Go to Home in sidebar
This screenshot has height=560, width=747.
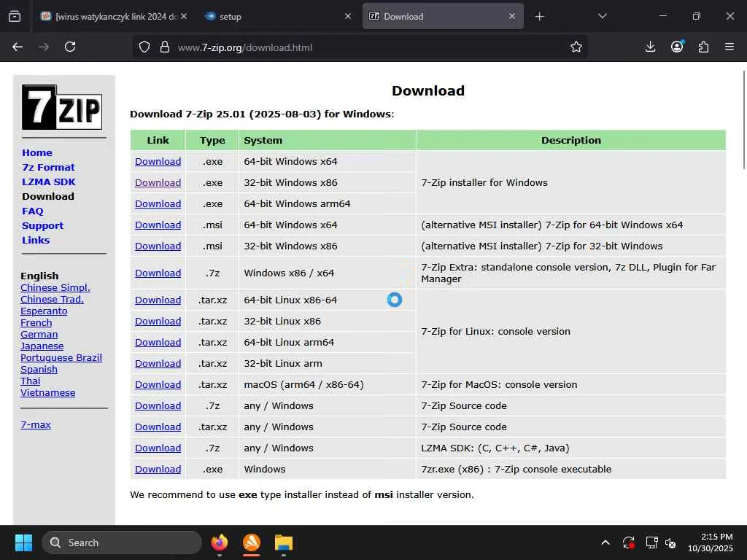37,153
